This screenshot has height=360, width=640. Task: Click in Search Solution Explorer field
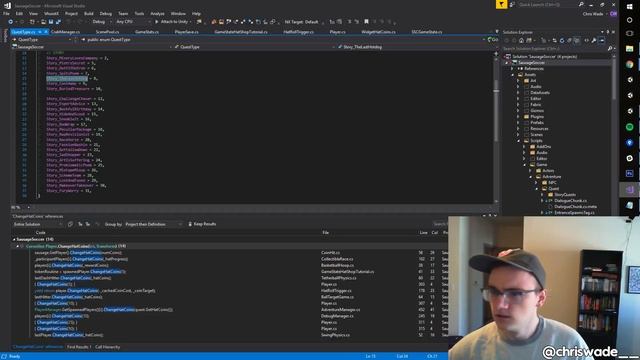(555, 49)
